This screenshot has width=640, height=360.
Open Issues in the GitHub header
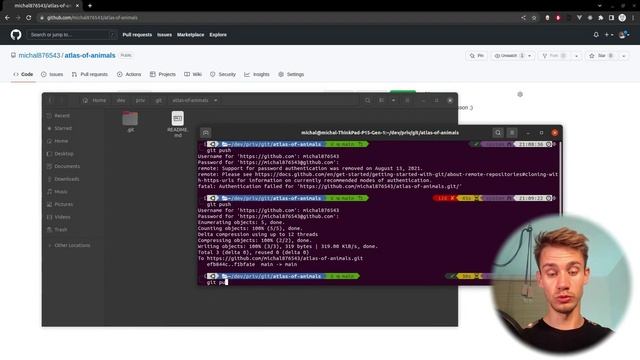164,35
